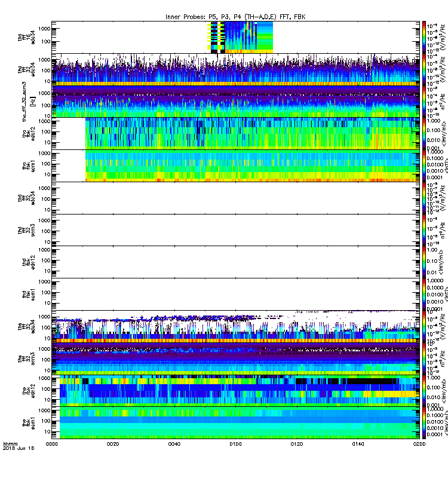This screenshot has width=448, height=478.
Task: Select the 'tha fbk edc12' panel label
Action: (x=28, y=134)
